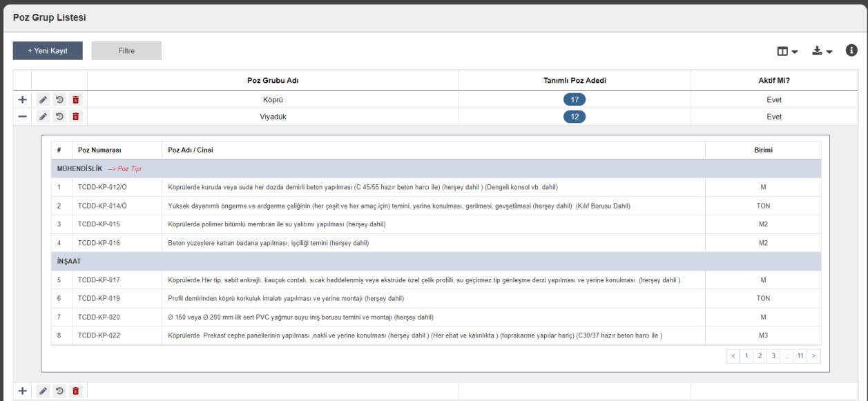Screen dimensions: 868x401
Task: Edit the Viyadük group with pencil icon
Action: (x=43, y=117)
